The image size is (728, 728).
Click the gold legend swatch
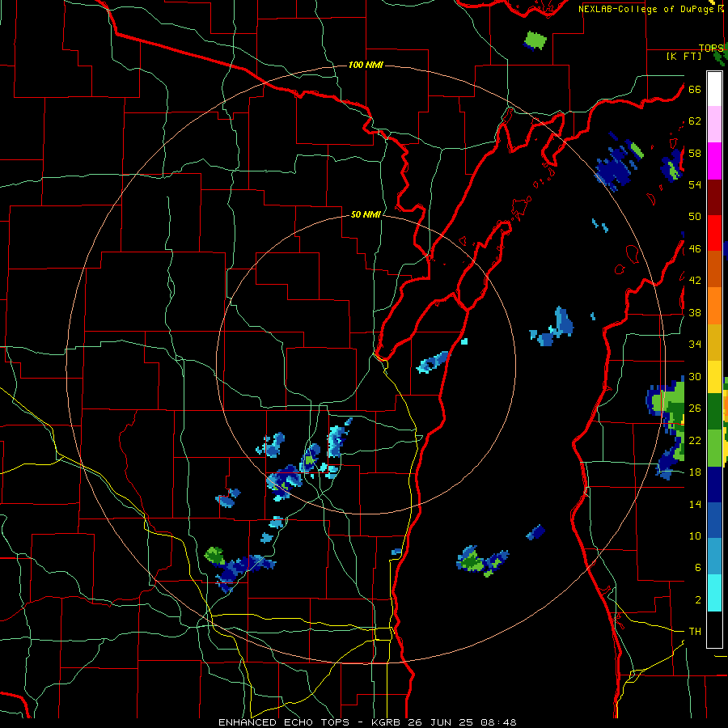[714, 342]
